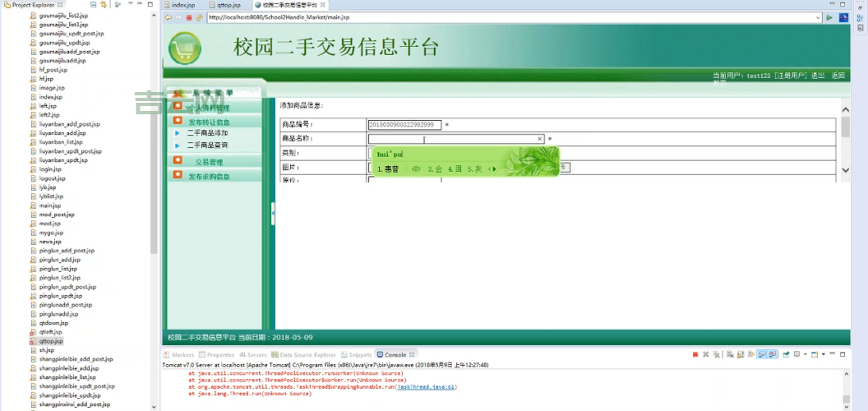Switch to Data Source Explorer tab

304,354
